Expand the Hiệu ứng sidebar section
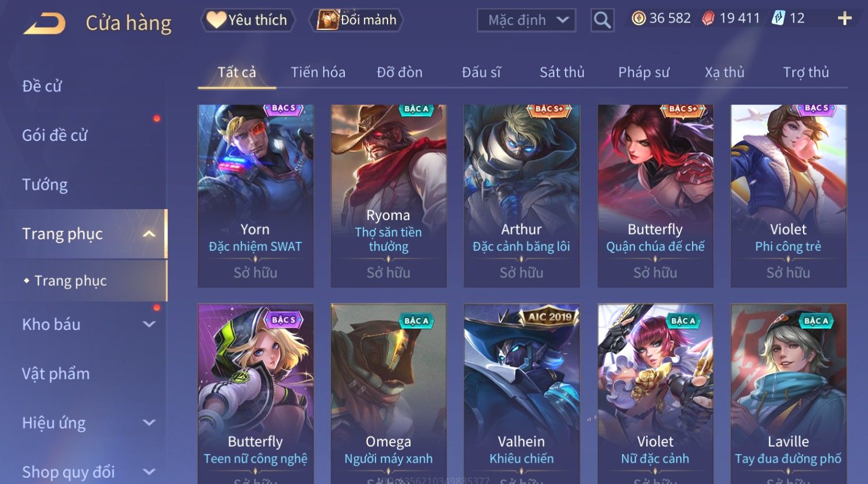The image size is (868, 484). [149, 423]
